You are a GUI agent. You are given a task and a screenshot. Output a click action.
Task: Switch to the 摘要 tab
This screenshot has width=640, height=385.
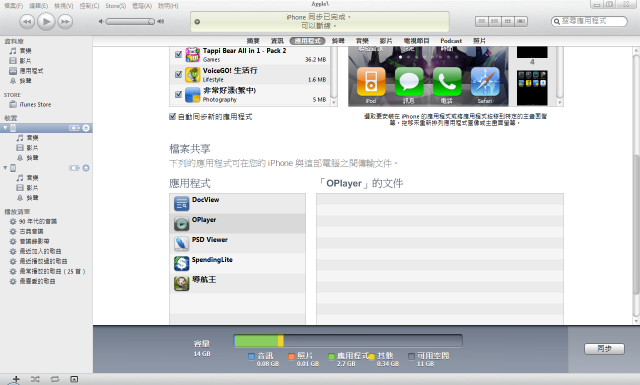[x=253, y=41]
